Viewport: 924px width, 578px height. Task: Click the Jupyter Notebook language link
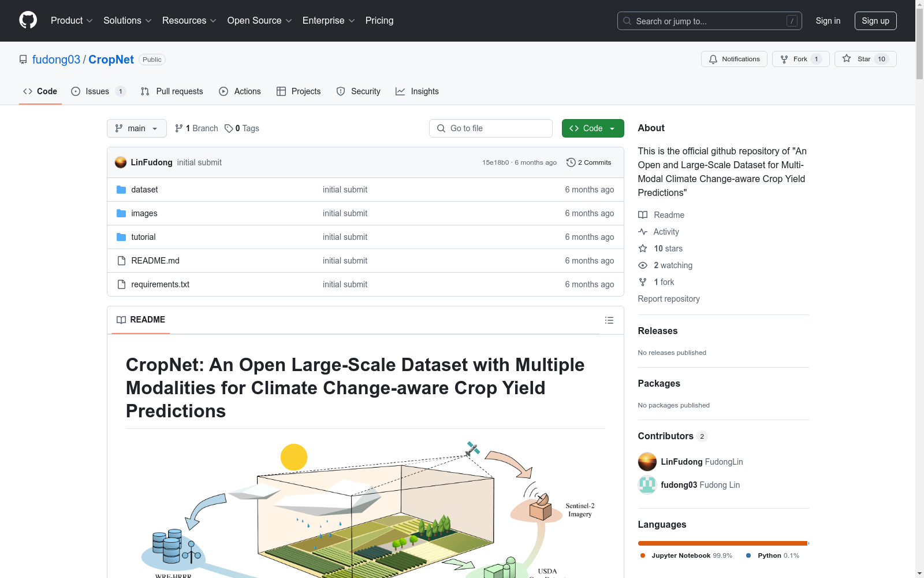686,555
